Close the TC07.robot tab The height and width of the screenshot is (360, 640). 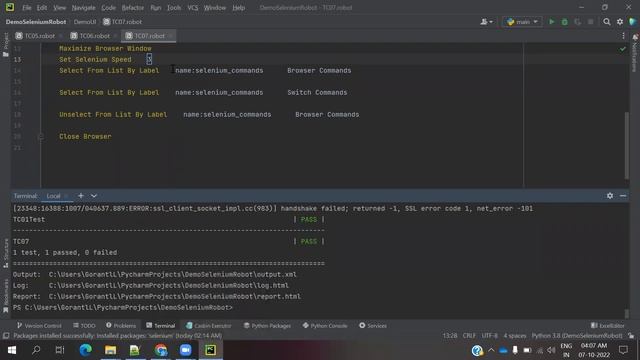point(171,36)
